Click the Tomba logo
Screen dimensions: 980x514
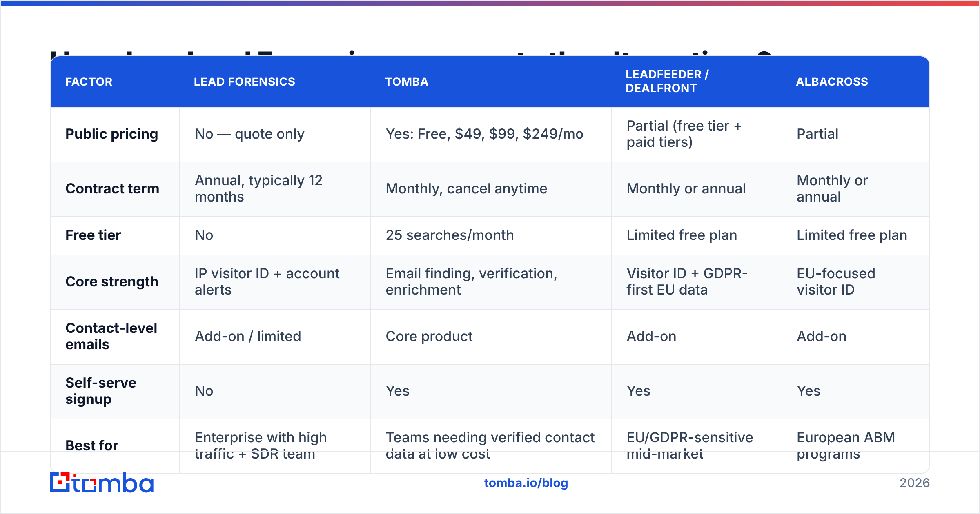pyautogui.click(x=102, y=483)
